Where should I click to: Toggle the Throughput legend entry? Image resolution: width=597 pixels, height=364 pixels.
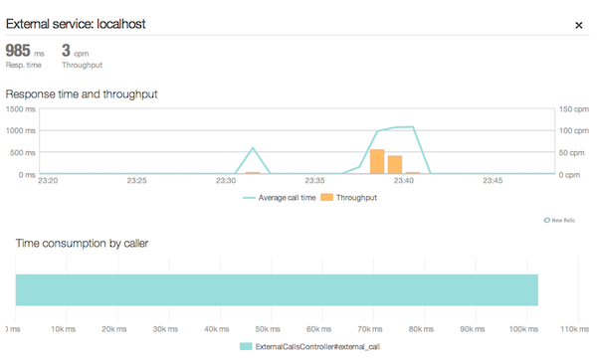point(349,198)
